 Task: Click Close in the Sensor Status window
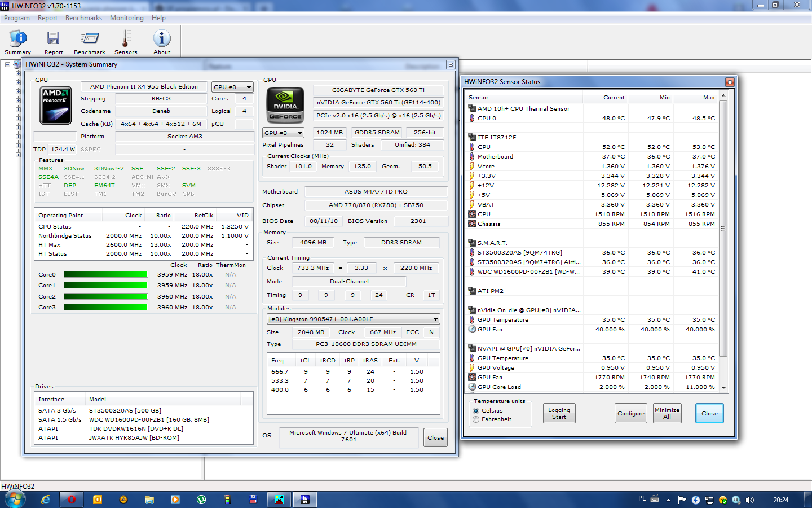709,413
